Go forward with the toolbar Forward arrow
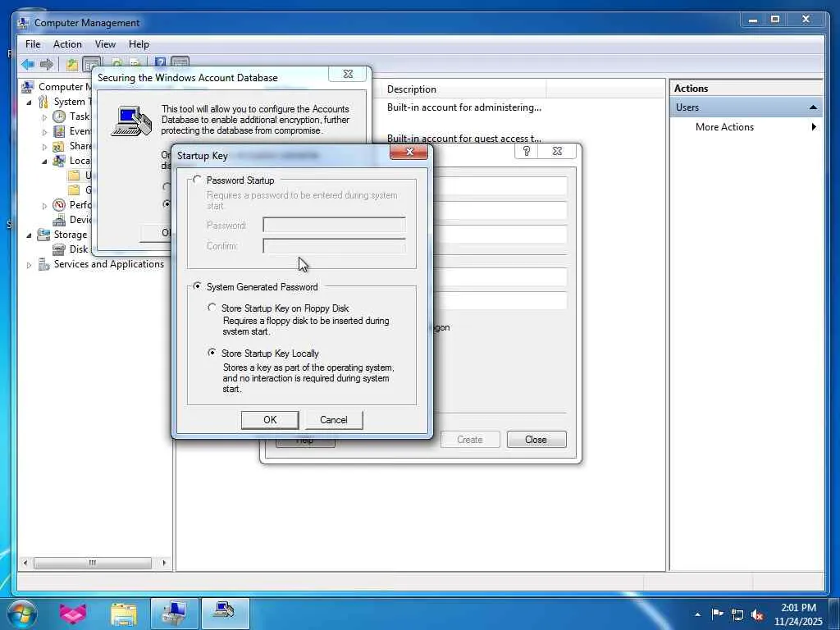840x630 pixels. pyautogui.click(x=47, y=64)
